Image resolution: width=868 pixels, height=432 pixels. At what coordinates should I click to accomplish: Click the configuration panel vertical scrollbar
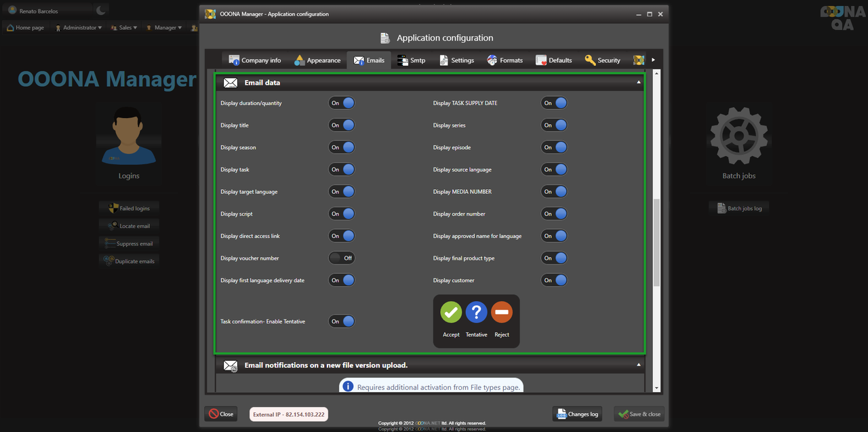tap(656, 244)
